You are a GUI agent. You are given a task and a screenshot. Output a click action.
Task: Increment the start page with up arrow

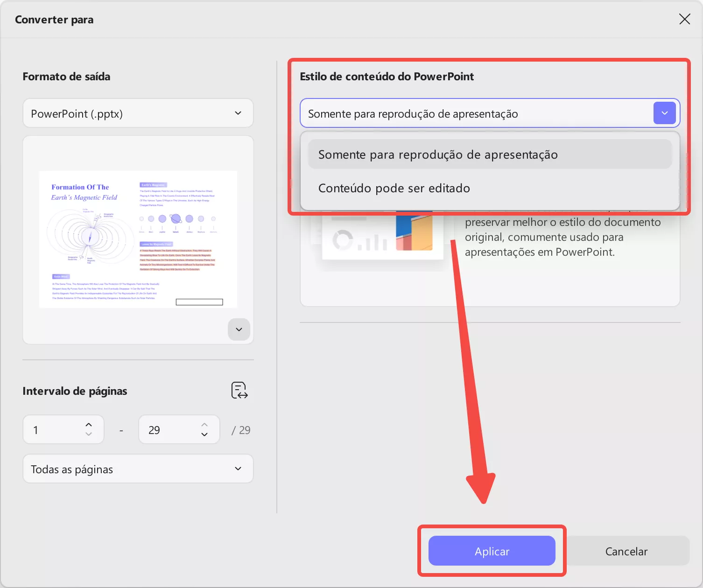tap(88, 424)
